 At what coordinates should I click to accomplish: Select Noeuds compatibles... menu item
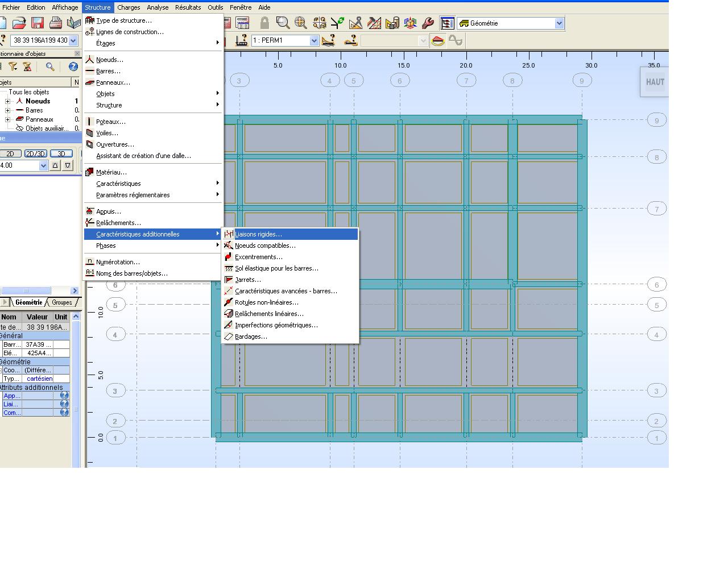(290, 246)
